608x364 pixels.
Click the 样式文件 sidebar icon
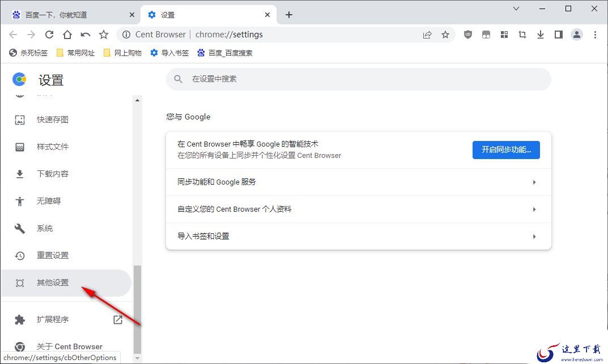tap(20, 147)
